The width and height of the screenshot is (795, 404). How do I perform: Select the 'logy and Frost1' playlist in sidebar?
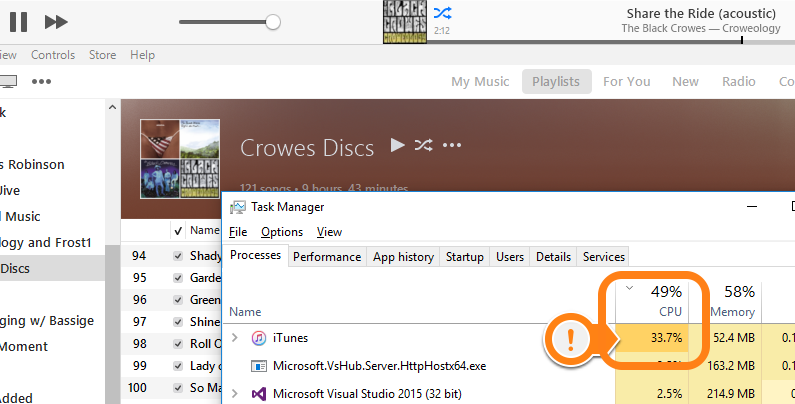click(46, 243)
